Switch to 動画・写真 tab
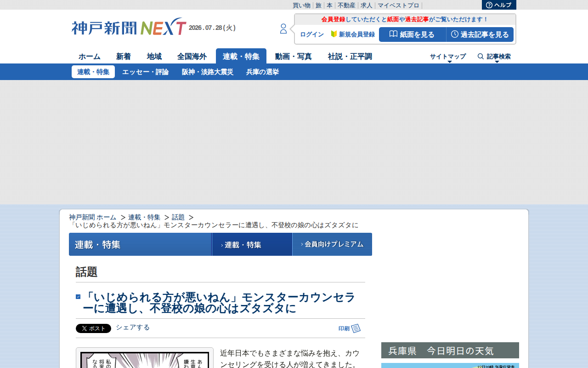Screen dimensions: 588x368 click(x=294, y=56)
